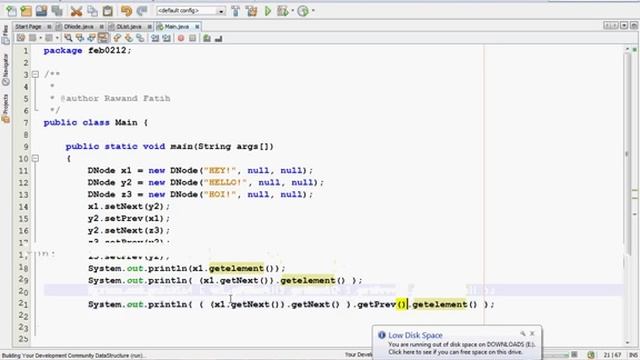640x360 pixels.
Task: Toggle Highlight Search in editor toolbar
Action: pos(103,38)
